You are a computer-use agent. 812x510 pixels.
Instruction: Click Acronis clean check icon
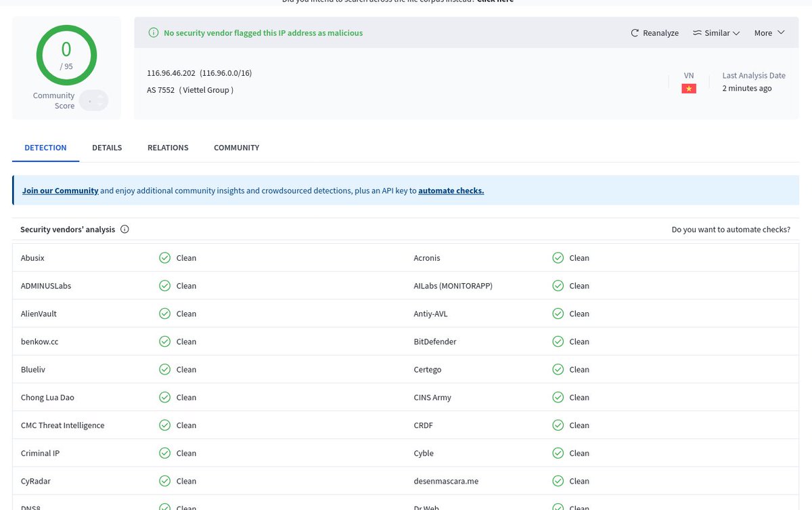point(558,258)
